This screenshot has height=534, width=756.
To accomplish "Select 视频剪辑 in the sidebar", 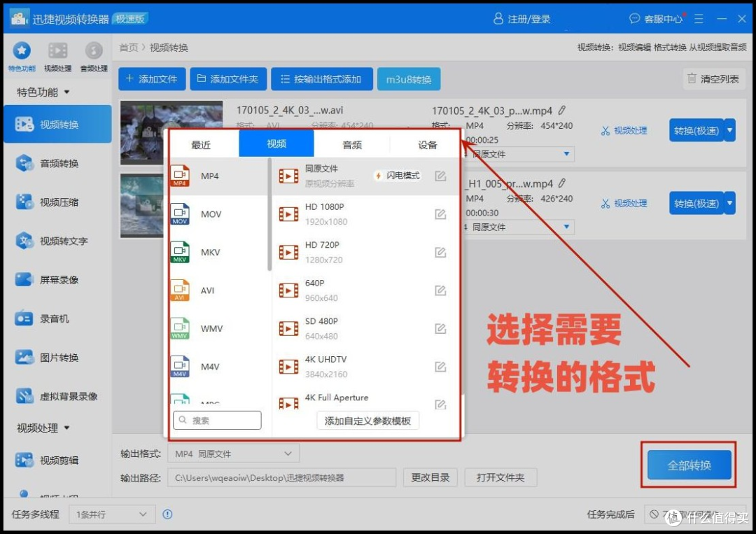I will point(58,461).
